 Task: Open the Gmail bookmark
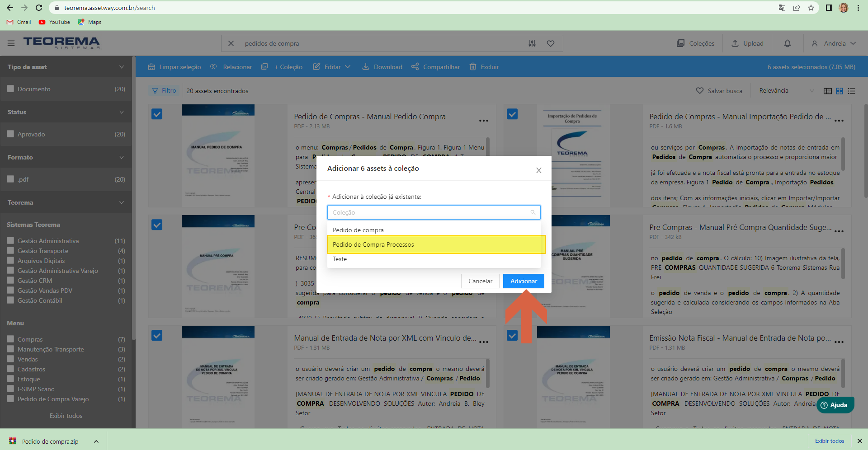click(19, 22)
